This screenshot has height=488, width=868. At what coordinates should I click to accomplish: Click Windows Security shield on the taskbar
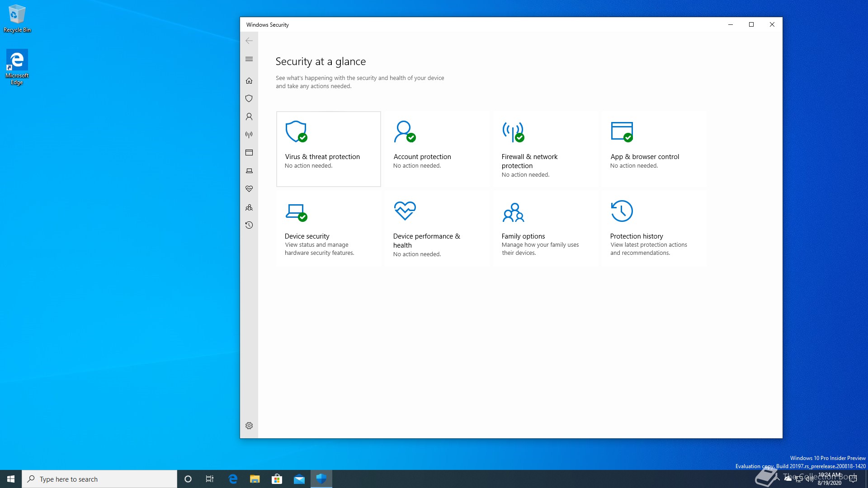(x=321, y=479)
